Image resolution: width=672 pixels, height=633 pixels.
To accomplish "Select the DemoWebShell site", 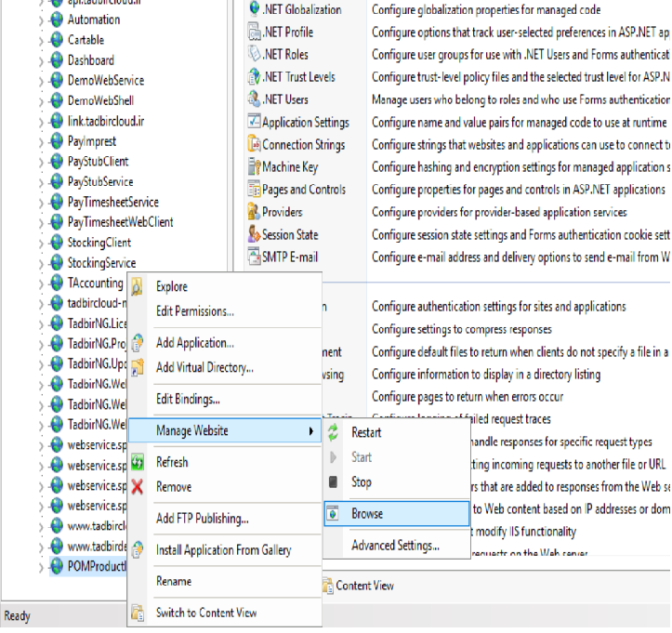I will click(x=100, y=100).
